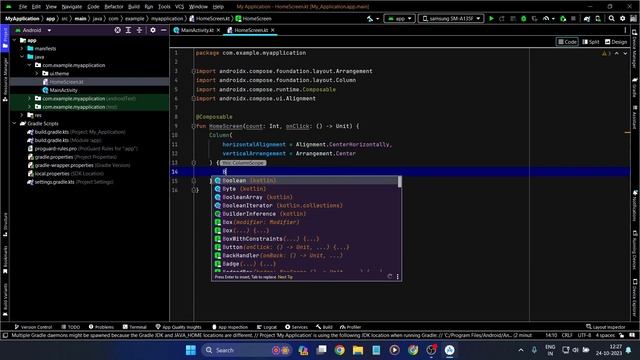Click the stop button in toolbar
The image size is (640, 360).
tap(573, 19)
